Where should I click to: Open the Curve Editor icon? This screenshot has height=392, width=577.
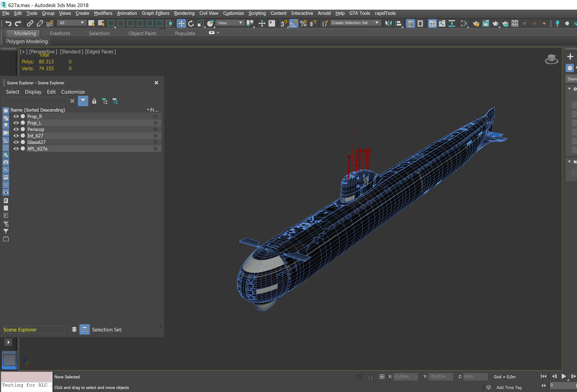(x=442, y=23)
